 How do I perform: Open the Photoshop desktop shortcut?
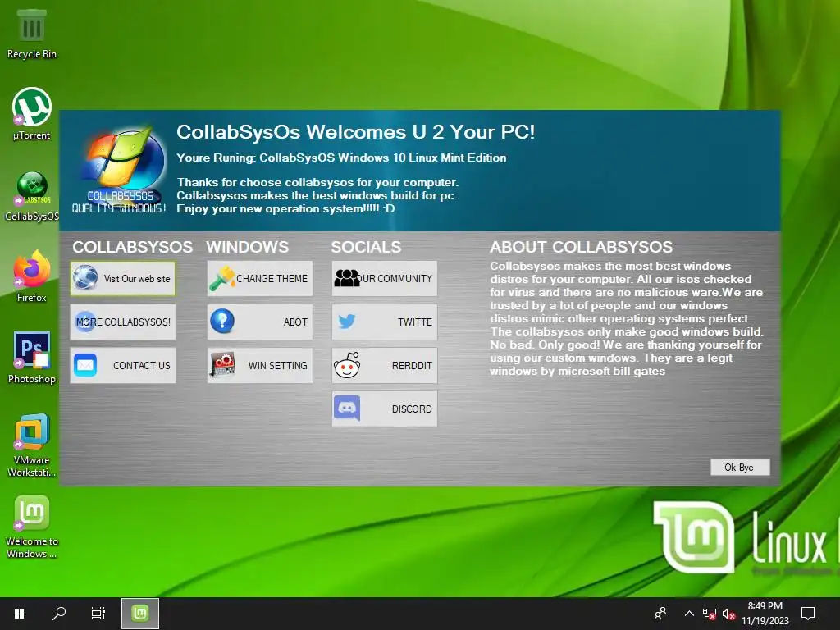pos(32,358)
